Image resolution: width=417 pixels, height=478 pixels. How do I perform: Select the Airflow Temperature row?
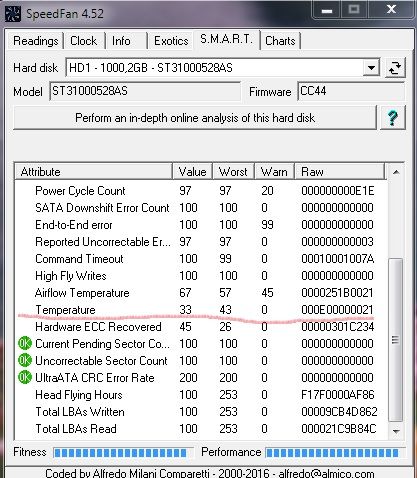pyautogui.click(x=201, y=293)
